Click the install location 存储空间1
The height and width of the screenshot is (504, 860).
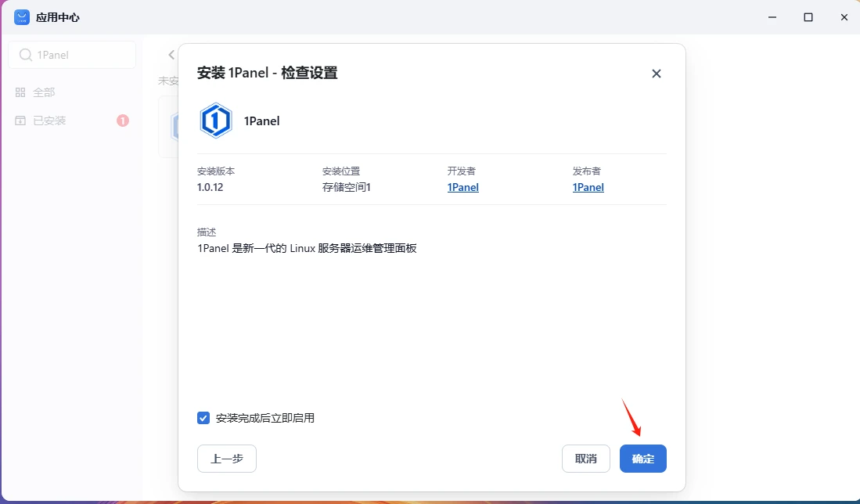point(346,187)
